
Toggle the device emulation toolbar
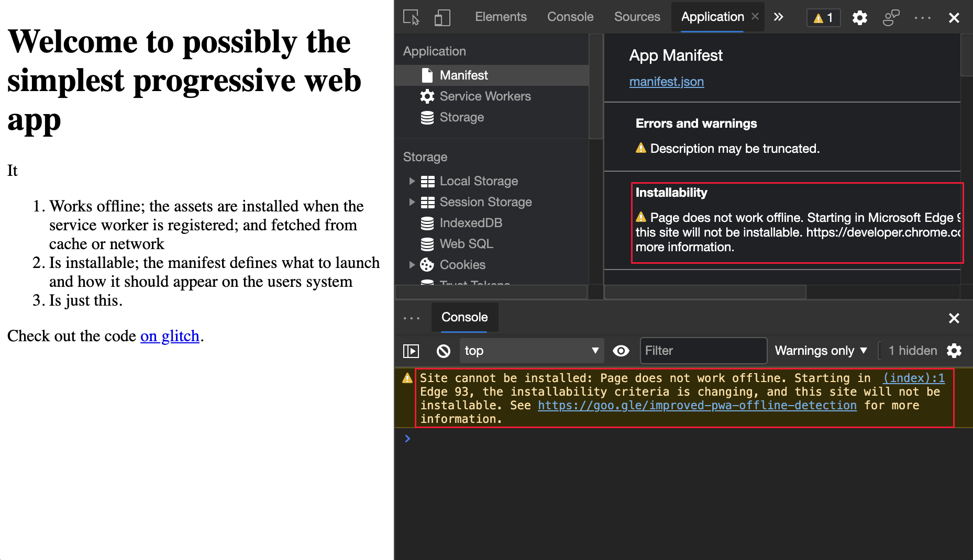click(x=442, y=17)
